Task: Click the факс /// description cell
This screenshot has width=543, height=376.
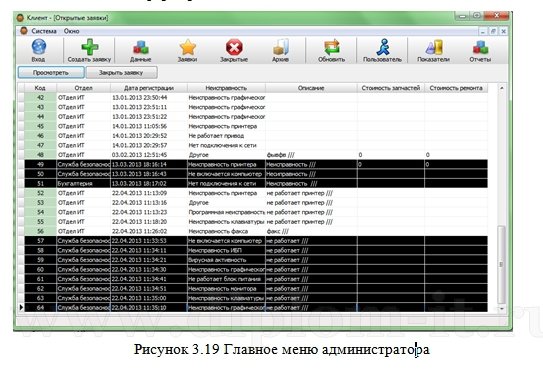Action: [x=311, y=231]
